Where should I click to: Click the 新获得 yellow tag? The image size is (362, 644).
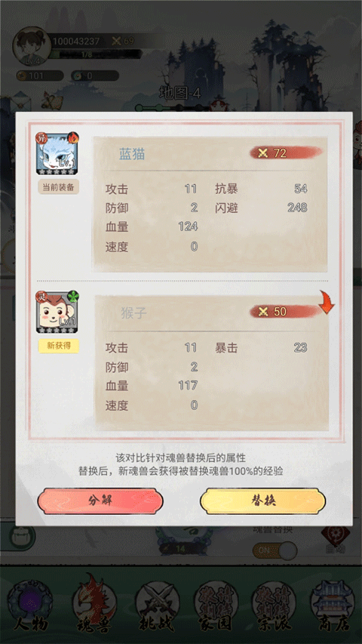tap(58, 346)
